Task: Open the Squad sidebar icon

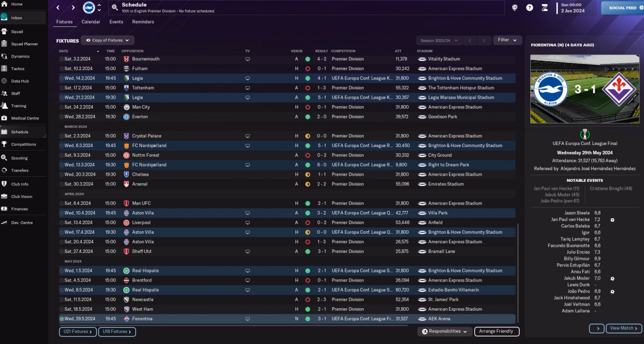Action: coord(4,32)
